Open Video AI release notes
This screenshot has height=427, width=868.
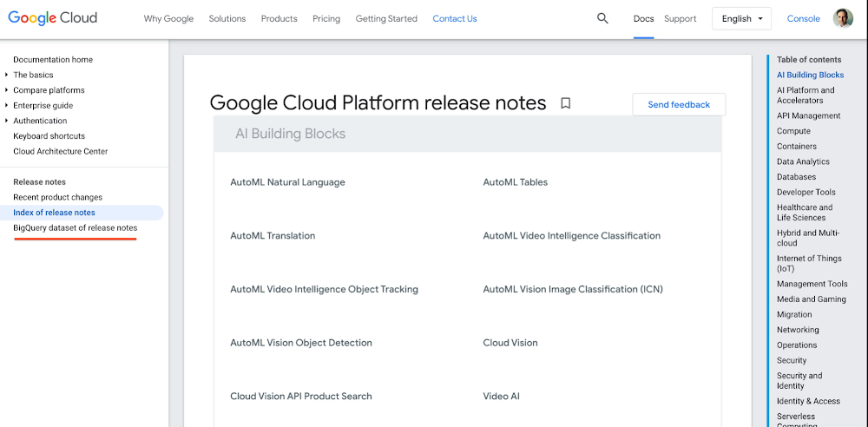point(502,397)
